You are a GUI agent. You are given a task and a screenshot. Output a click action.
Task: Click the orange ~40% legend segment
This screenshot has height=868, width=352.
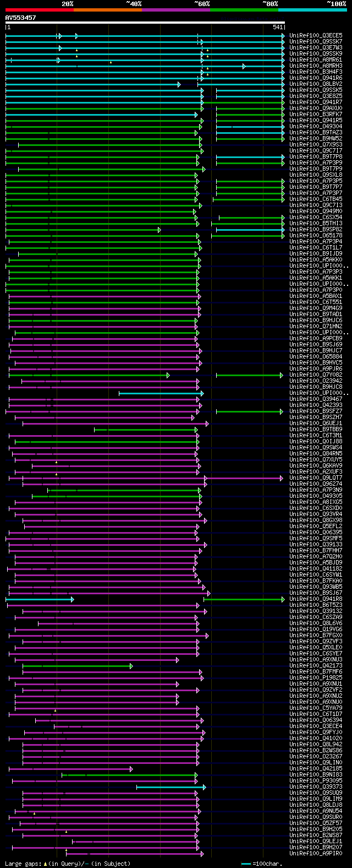(107, 9)
